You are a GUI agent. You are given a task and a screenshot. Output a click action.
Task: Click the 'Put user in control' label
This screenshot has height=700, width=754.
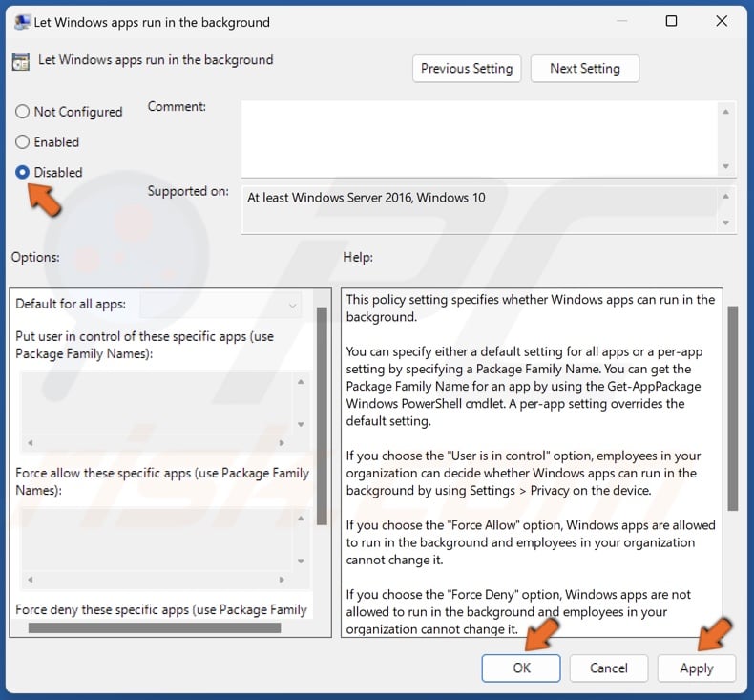coord(144,345)
